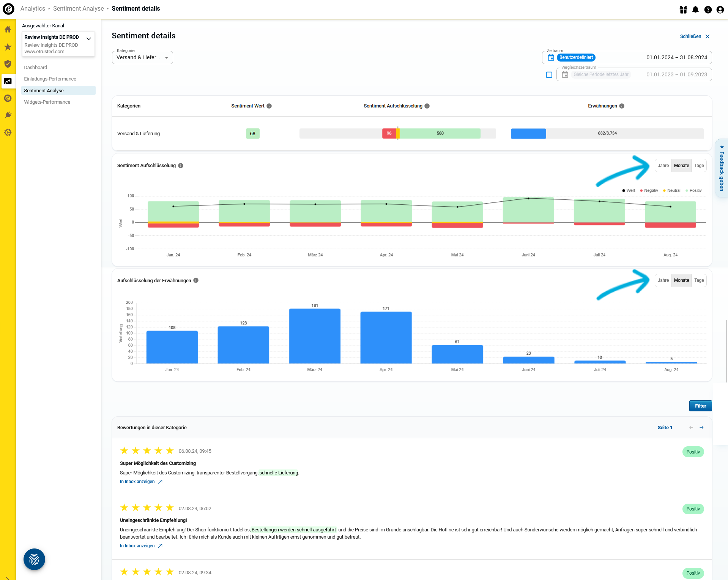Open the help question mark icon
The width and height of the screenshot is (728, 580).
[708, 9]
